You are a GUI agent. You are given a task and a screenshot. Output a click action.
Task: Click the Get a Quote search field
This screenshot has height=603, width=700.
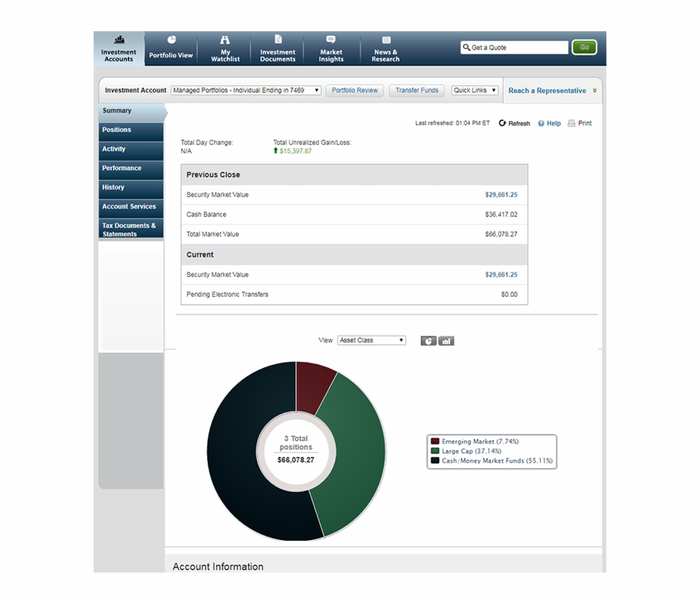point(515,47)
